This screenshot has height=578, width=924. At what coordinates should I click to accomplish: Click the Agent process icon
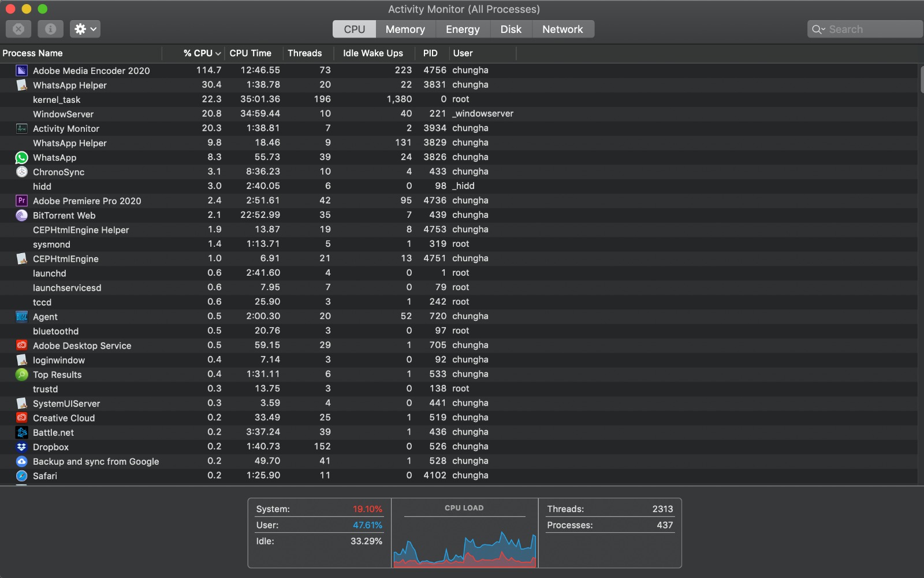pyautogui.click(x=21, y=316)
